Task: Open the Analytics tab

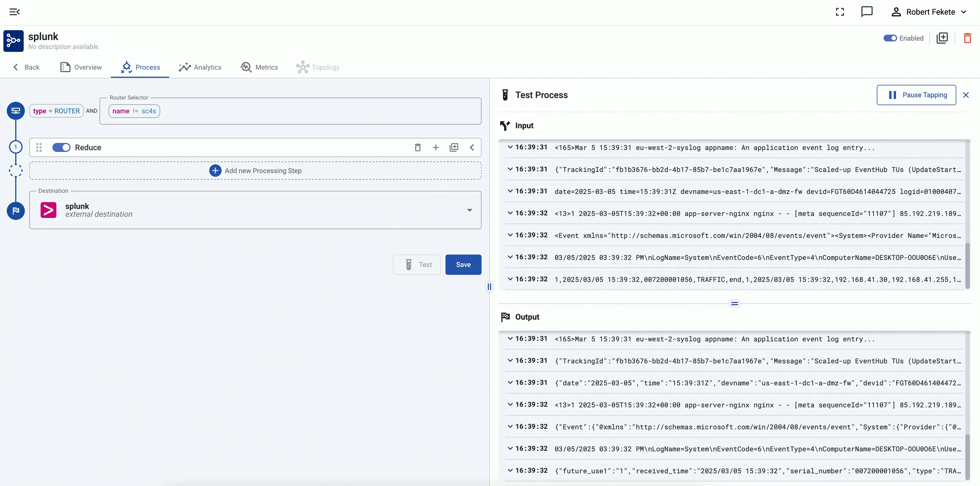Action: pyautogui.click(x=200, y=67)
